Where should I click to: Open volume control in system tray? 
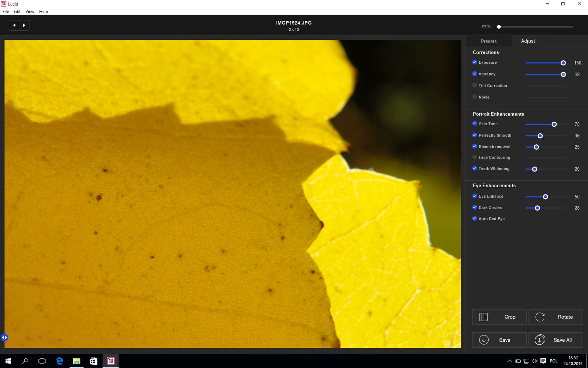tap(535, 361)
